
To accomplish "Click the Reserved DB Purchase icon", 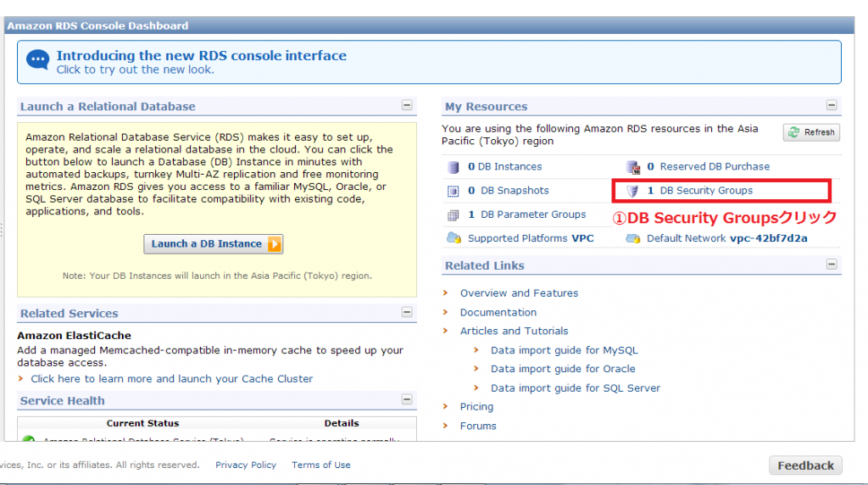I will (x=632, y=167).
